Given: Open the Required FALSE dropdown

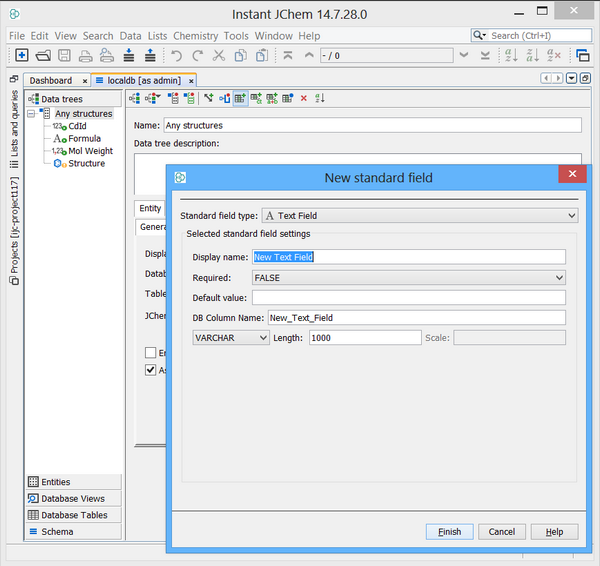Looking at the screenshot, I should point(408,277).
